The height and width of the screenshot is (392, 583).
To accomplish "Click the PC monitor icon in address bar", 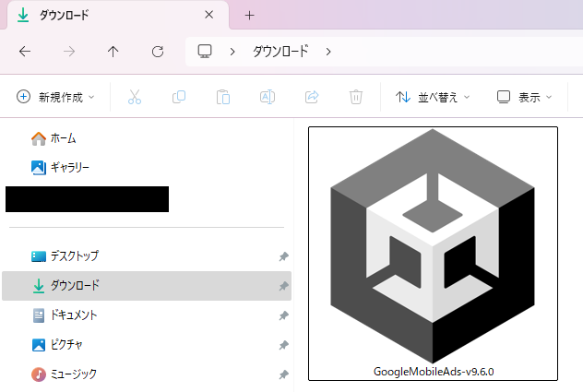I will tap(205, 52).
